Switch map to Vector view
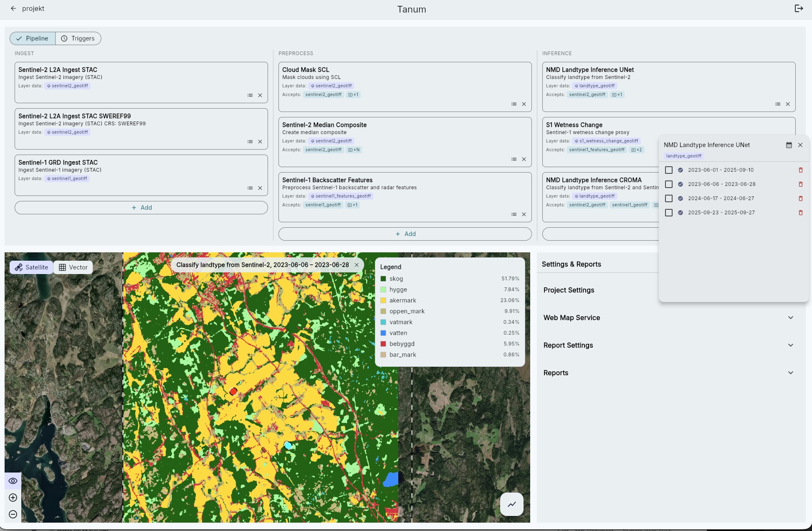The image size is (812, 531). (x=73, y=267)
